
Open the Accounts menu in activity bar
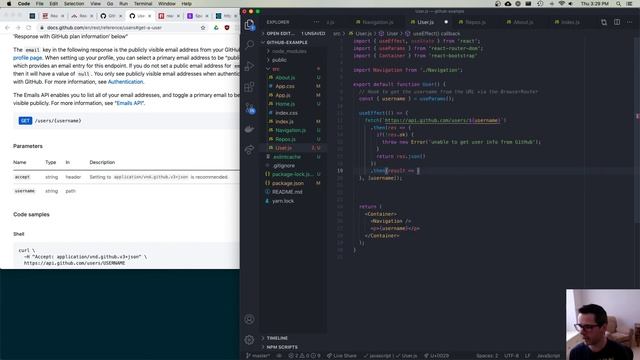249,319
